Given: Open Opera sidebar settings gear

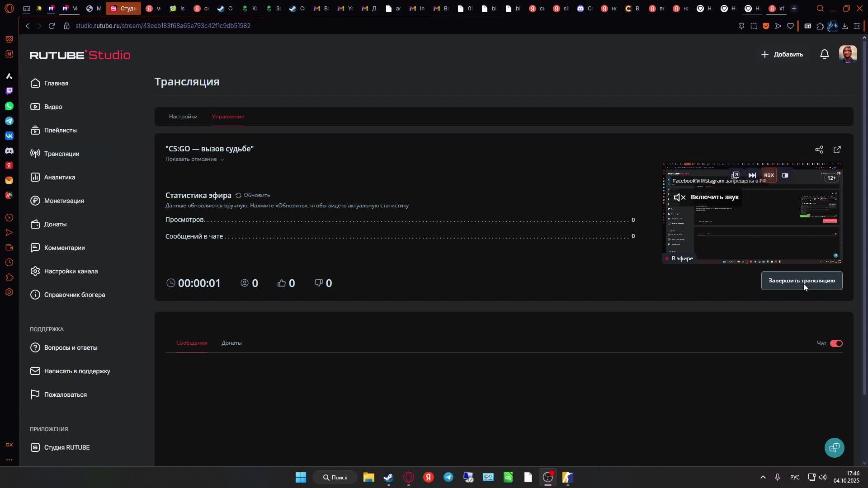Looking at the screenshot, I should click(x=9, y=292).
